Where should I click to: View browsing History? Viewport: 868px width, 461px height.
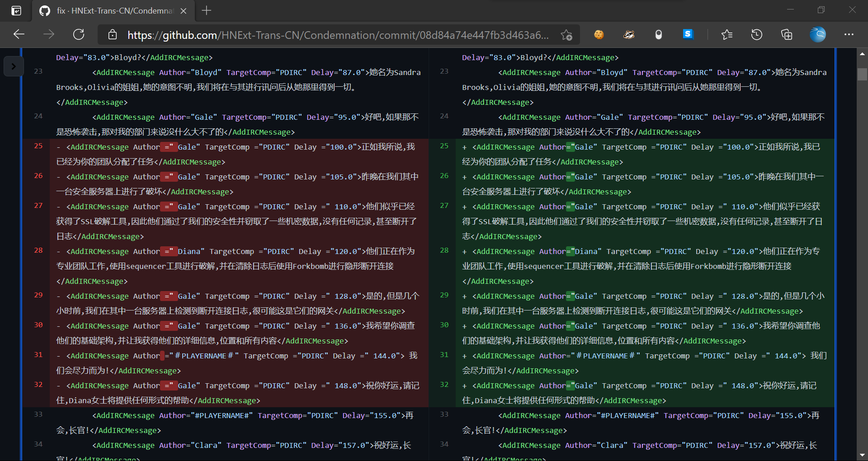[756, 34]
